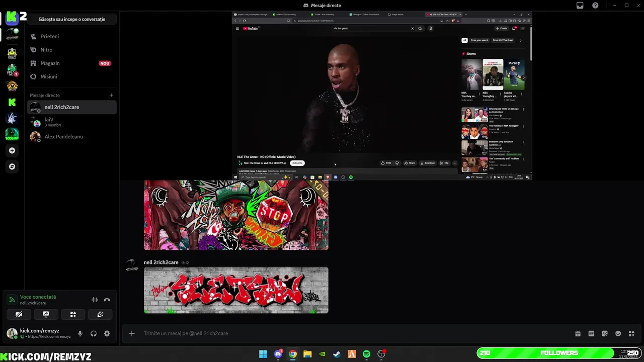This screenshot has height=362, width=644.
Task: Focus the message box to nell 2rich2care
Action: pyautogui.click(x=352, y=333)
